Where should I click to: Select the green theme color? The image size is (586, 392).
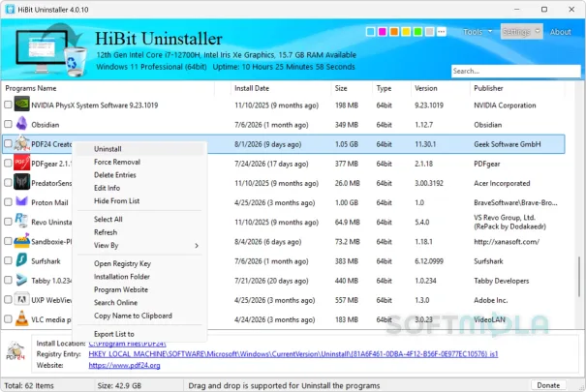coord(417,32)
